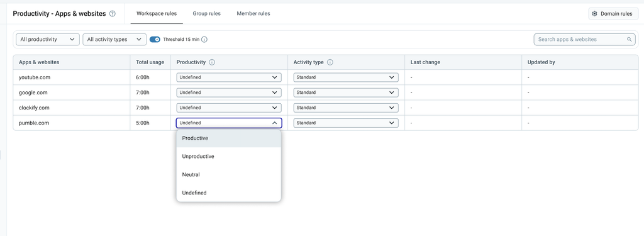The height and width of the screenshot is (236, 644).
Task: Click the search magnifier icon
Action: (629, 40)
